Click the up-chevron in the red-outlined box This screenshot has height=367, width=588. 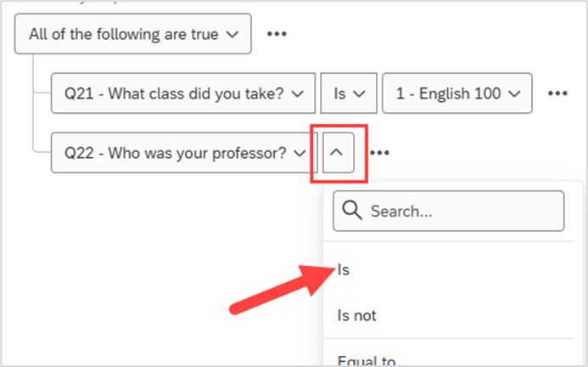(x=337, y=152)
